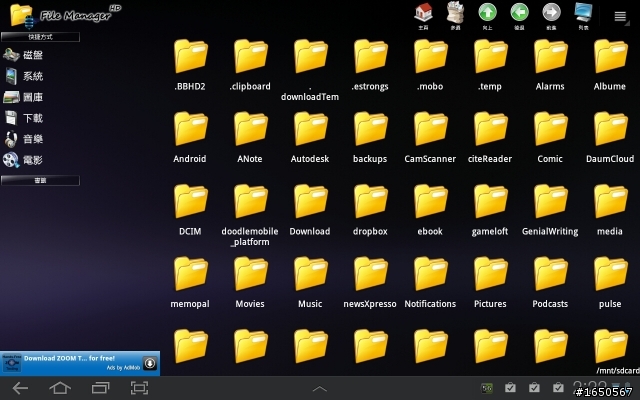
Task: Open the .estrongs folder
Action: pos(370,64)
